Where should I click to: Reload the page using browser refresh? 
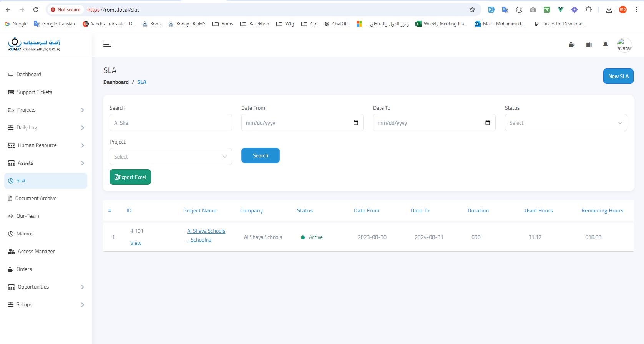(x=36, y=10)
